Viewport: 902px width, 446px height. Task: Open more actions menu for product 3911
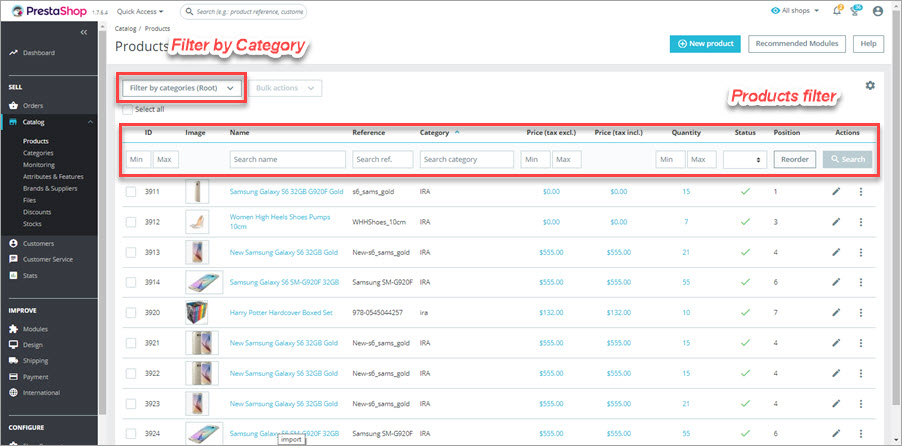861,192
